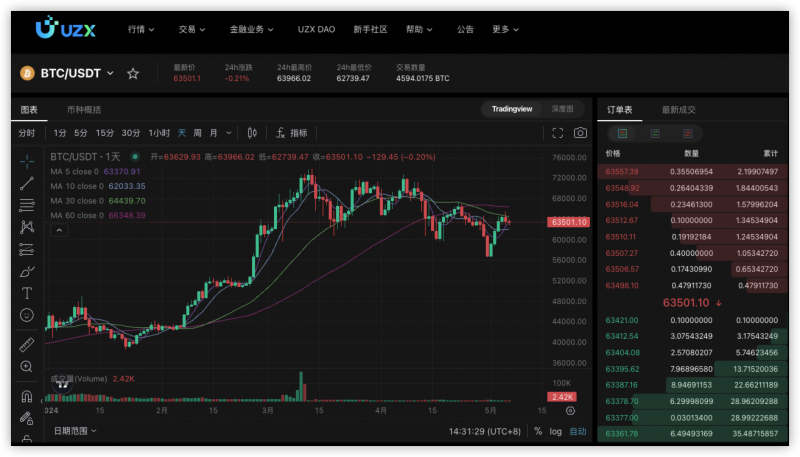Open the candlestick chart style selector

pos(252,133)
